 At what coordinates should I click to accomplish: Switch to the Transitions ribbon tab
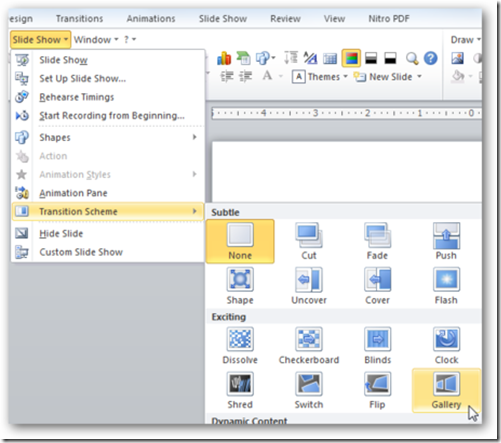tap(79, 19)
